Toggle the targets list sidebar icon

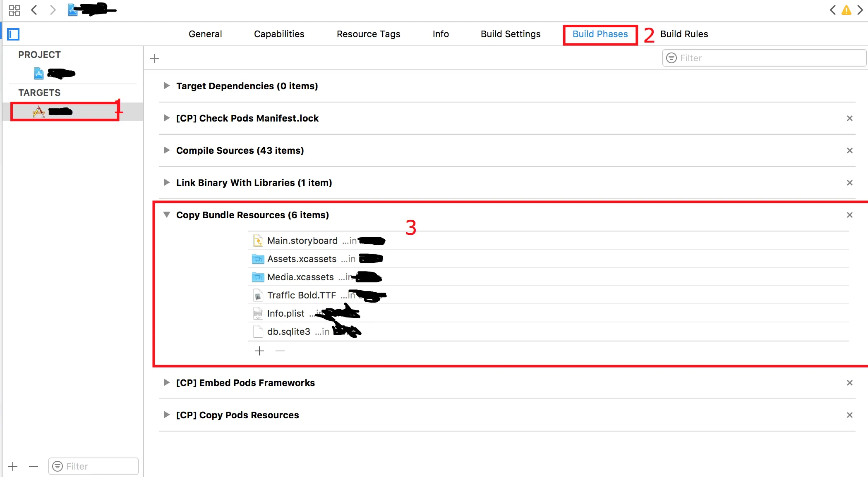pos(13,34)
